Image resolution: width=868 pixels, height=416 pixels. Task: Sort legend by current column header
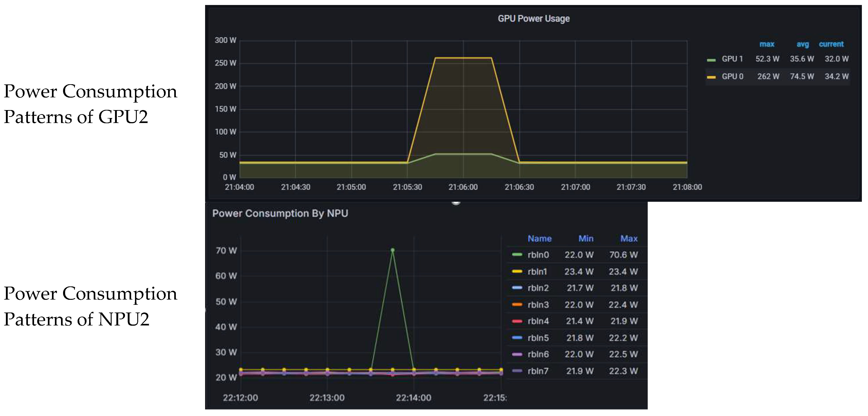pos(831,44)
